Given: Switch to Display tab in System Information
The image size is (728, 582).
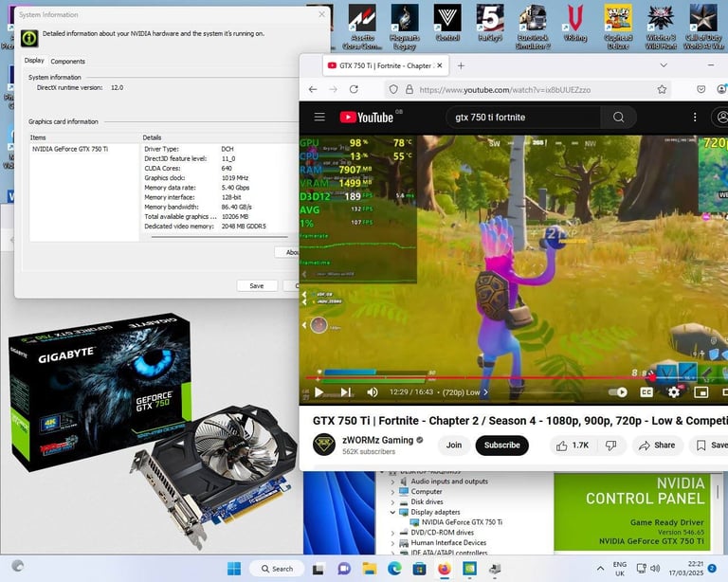Looking at the screenshot, I should pyautogui.click(x=34, y=61).
